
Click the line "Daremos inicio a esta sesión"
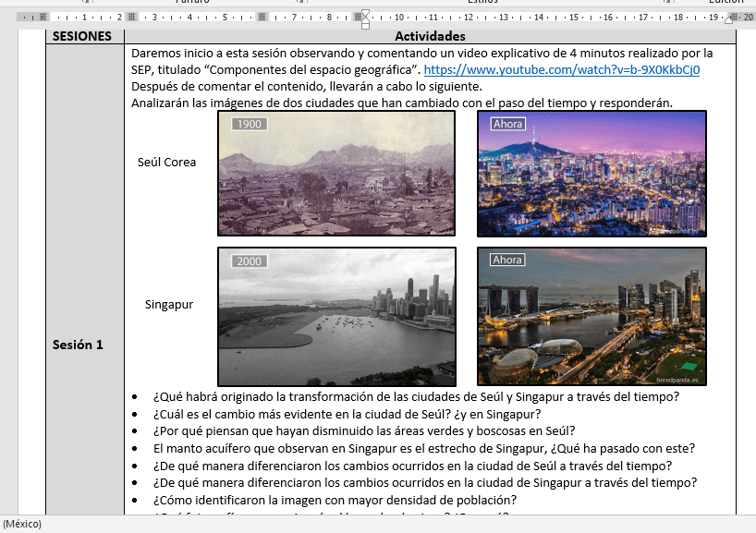[x=421, y=53]
